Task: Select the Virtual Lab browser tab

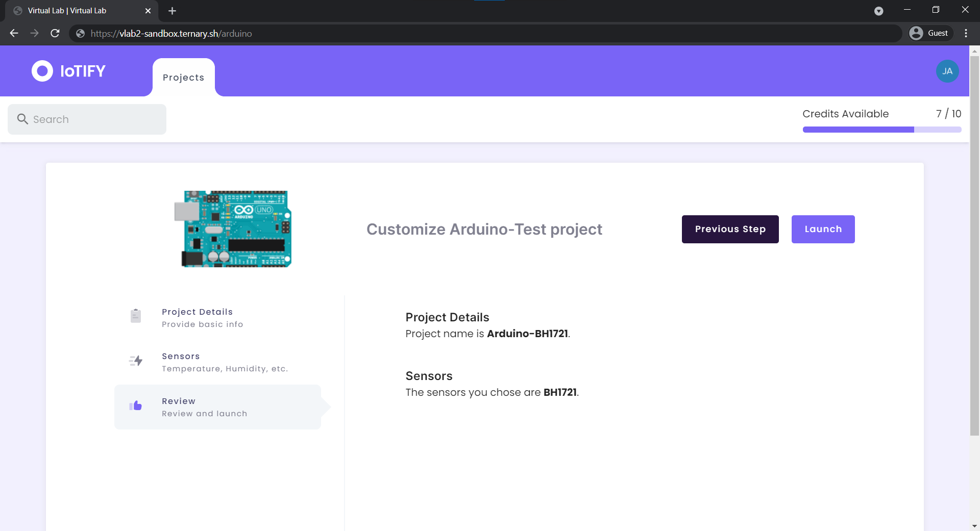Action: coord(82,11)
